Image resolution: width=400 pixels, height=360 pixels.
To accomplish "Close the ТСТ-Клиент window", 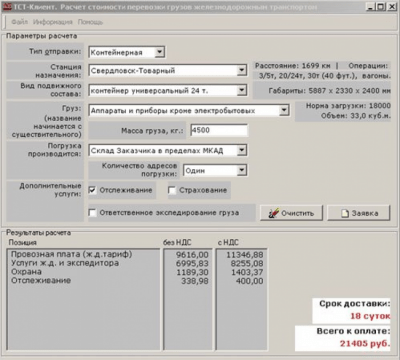I will [392, 7].
